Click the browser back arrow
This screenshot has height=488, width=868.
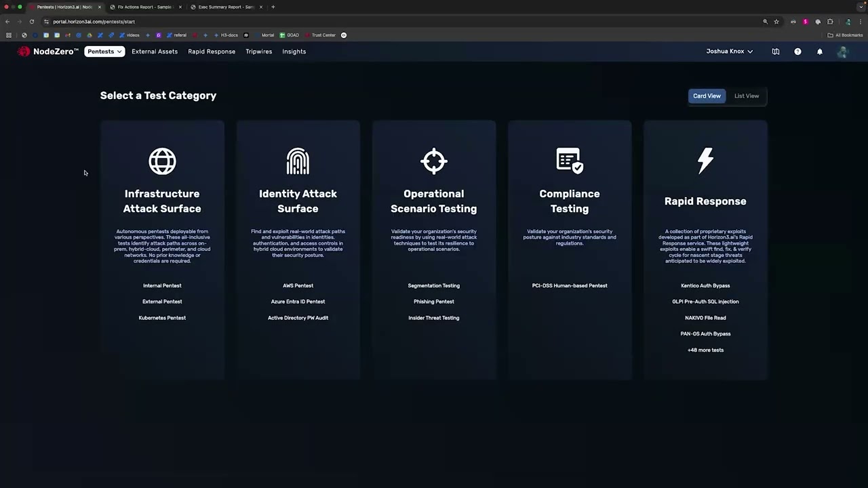click(7, 22)
